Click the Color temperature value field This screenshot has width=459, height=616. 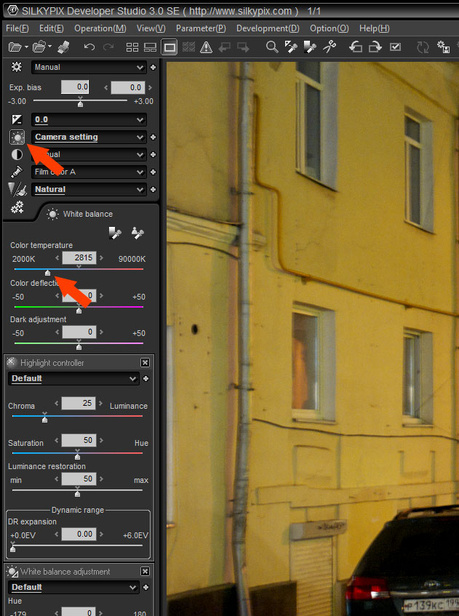coord(79,258)
